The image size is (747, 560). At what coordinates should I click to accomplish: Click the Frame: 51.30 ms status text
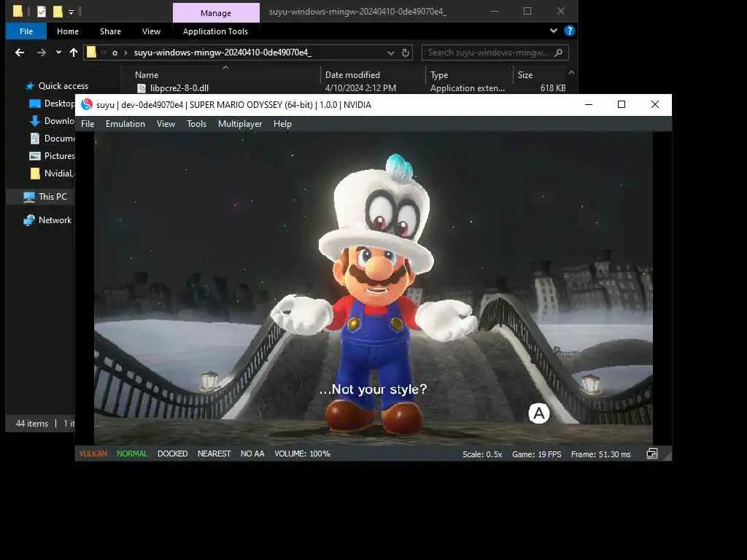coord(601,454)
